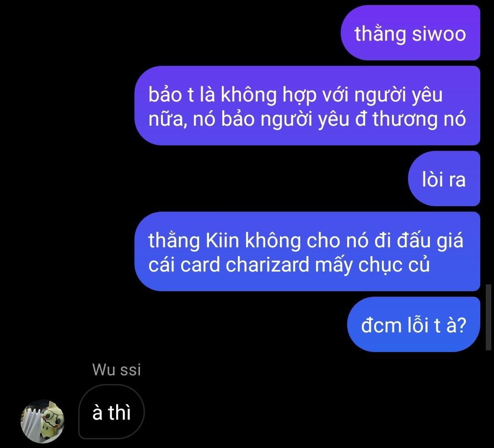494x448 pixels.
Task: Select the "thằng siwoo" message bubble
Action: (x=410, y=33)
